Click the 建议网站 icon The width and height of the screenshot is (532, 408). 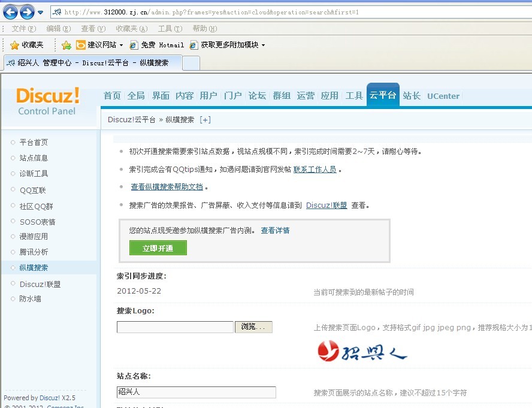(81, 45)
